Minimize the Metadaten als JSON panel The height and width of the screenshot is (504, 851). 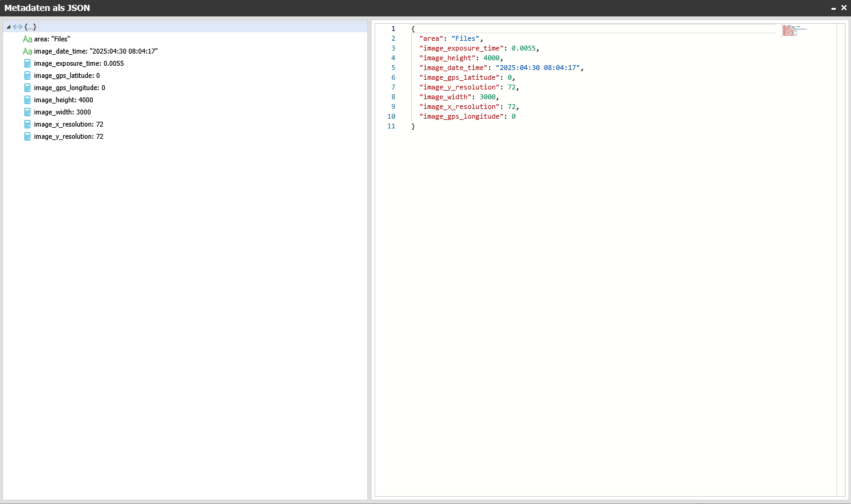[x=833, y=8]
